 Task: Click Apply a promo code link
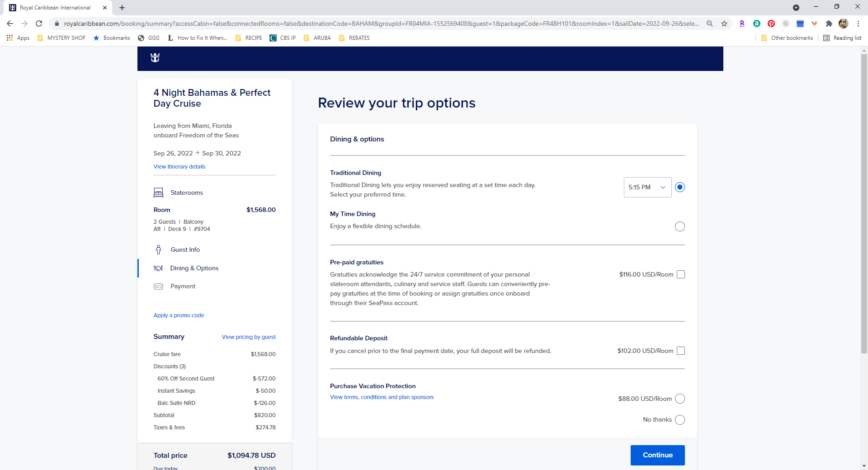(x=179, y=315)
